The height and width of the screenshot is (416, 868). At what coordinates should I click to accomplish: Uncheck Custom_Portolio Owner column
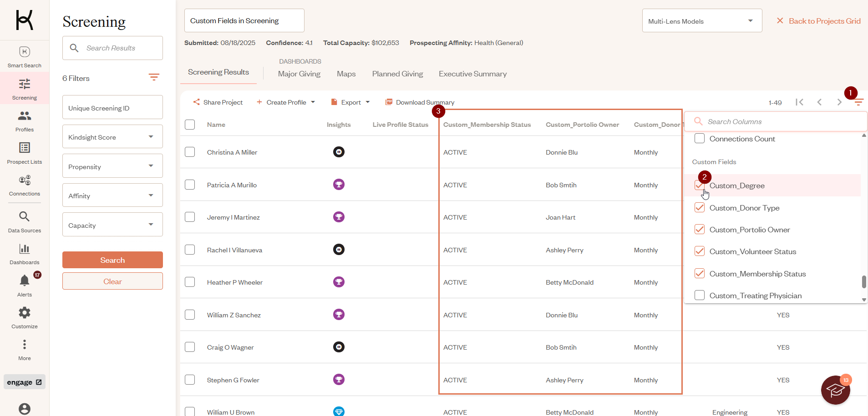[x=700, y=229]
